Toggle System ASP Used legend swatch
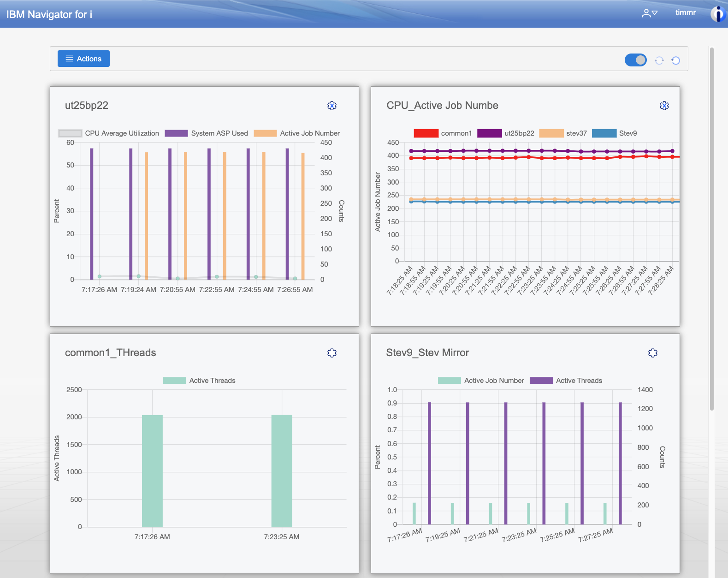 tap(176, 133)
